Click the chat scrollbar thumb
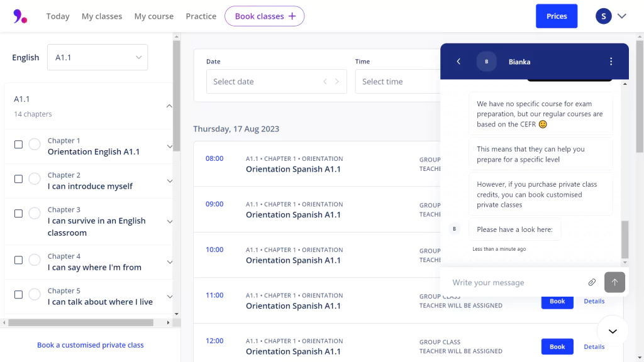The height and width of the screenshot is (362, 644). 625,239
